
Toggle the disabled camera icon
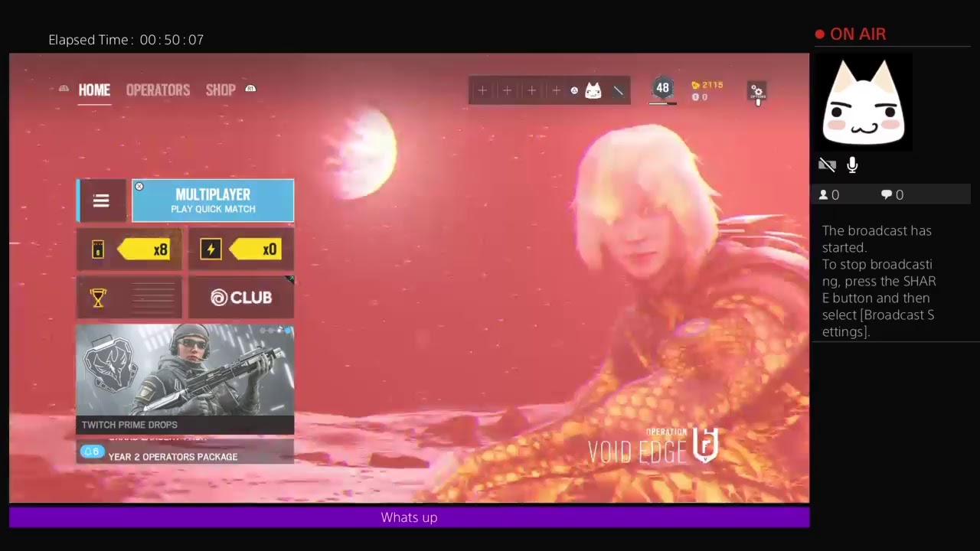(x=827, y=165)
